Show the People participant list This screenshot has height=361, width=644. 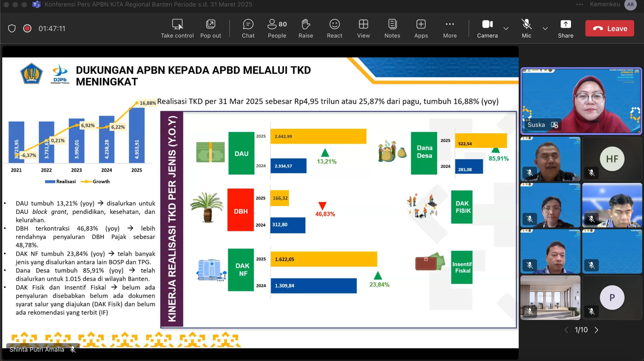tap(277, 28)
